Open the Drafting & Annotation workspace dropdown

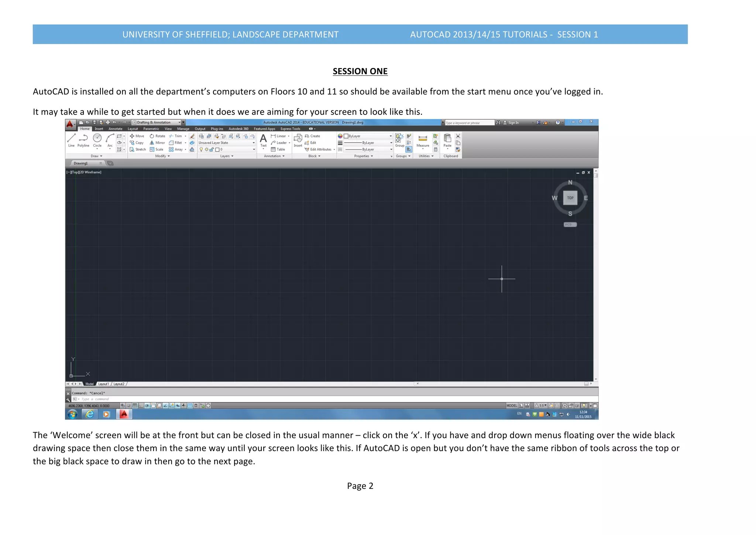pyautogui.click(x=180, y=122)
